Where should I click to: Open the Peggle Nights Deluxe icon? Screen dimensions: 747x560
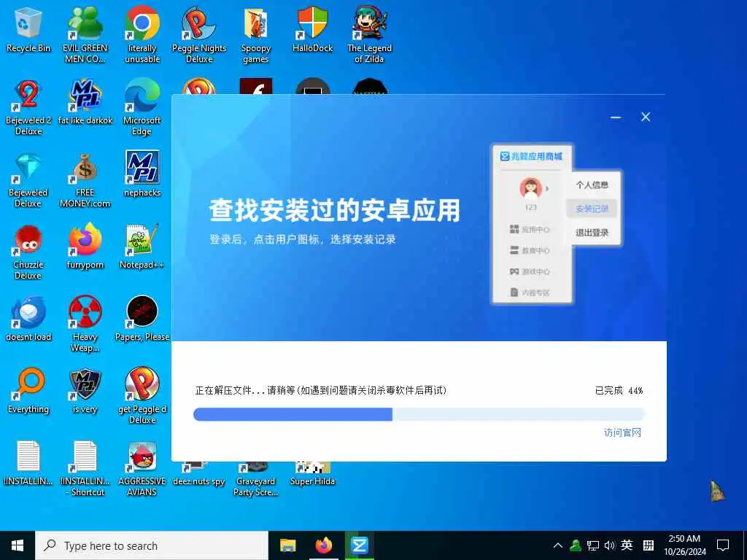tap(198, 35)
